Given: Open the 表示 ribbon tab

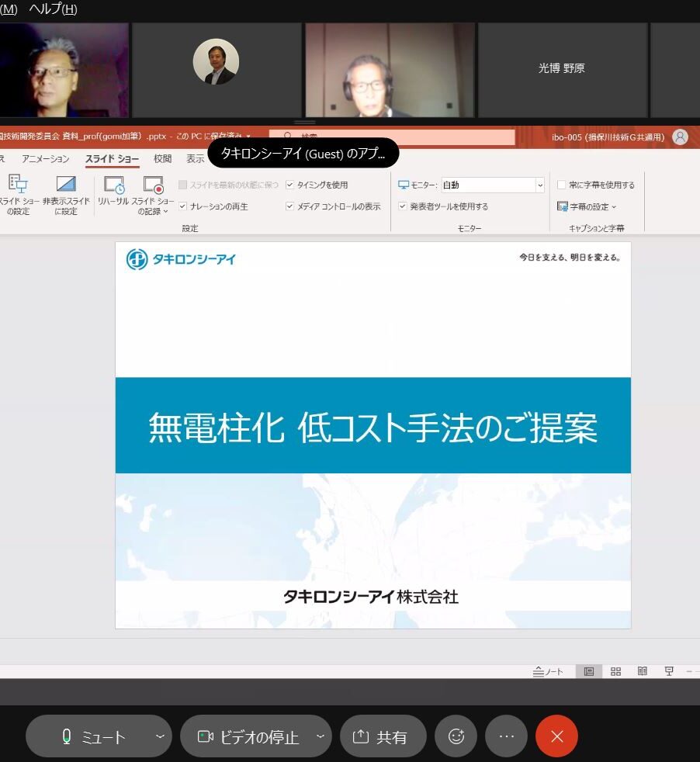Looking at the screenshot, I should (196, 159).
